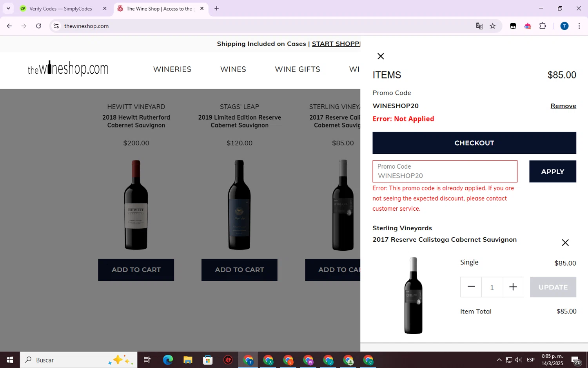
Task: Open the red coupon extension icon
Action: (528, 26)
